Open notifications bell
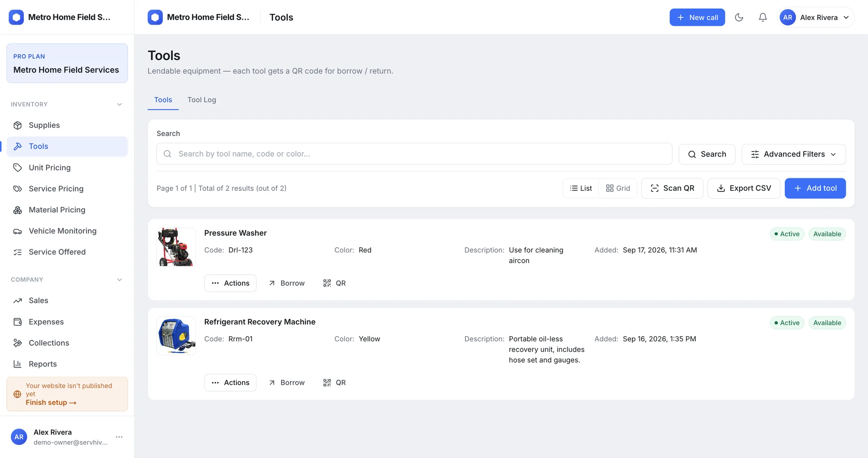The width and height of the screenshot is (868, 458). [763, 17]
